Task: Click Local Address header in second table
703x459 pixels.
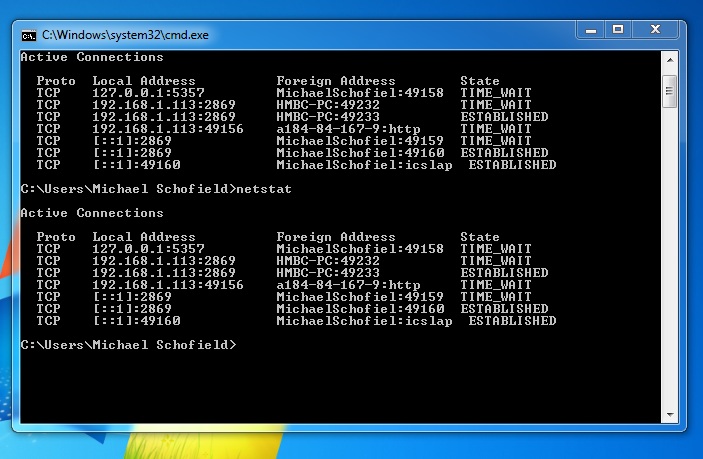Action: point(144,237)
